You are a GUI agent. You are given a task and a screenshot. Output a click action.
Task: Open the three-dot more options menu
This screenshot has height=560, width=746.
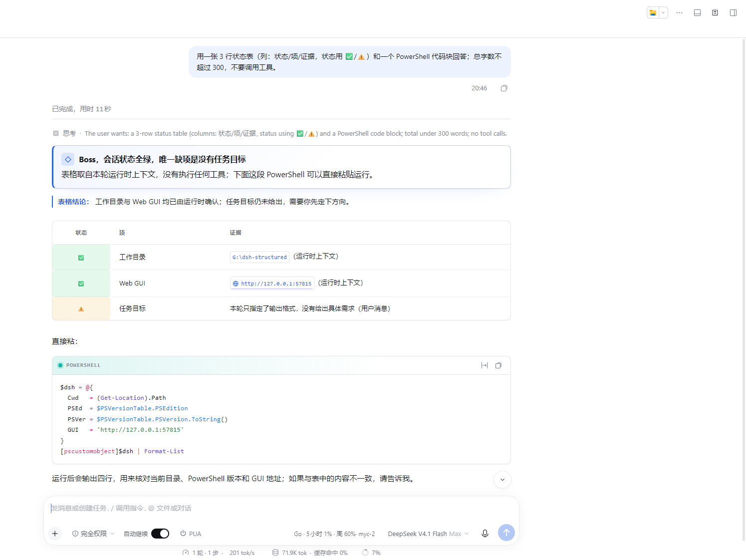click(679, 13)
